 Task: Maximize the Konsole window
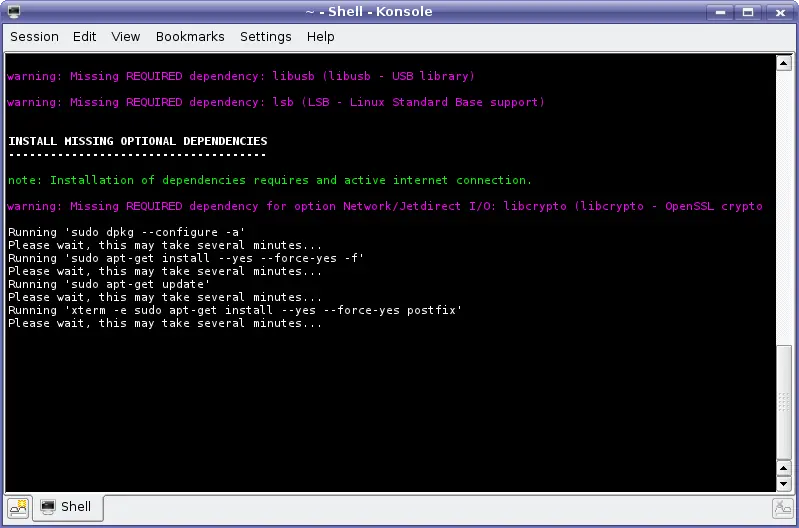click(748, 12)
